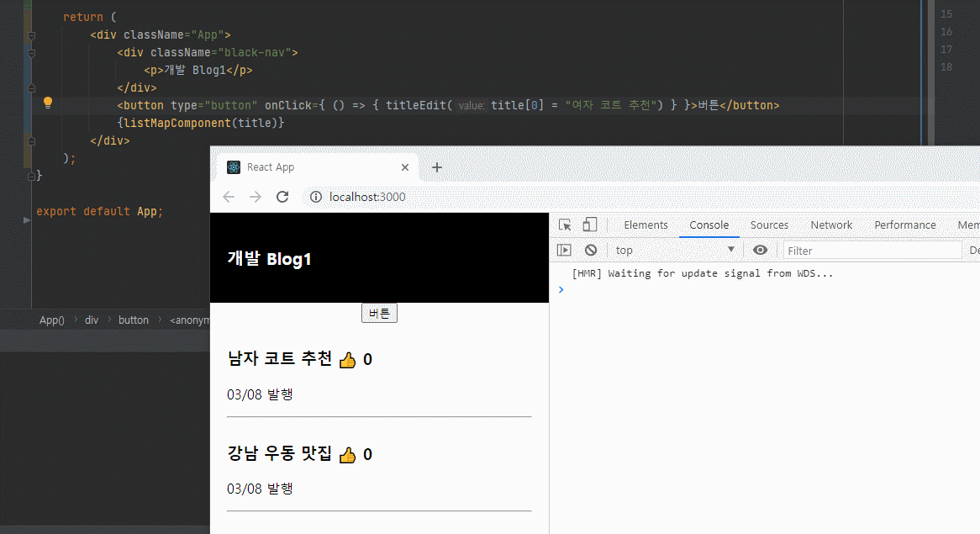Click the HMR waiting message in console

[703, 273]
